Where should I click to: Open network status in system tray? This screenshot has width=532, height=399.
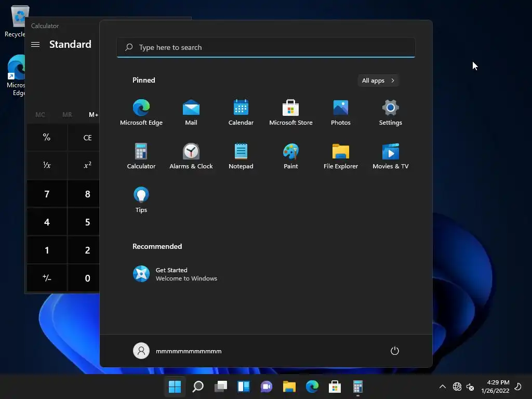pos(457,387)
